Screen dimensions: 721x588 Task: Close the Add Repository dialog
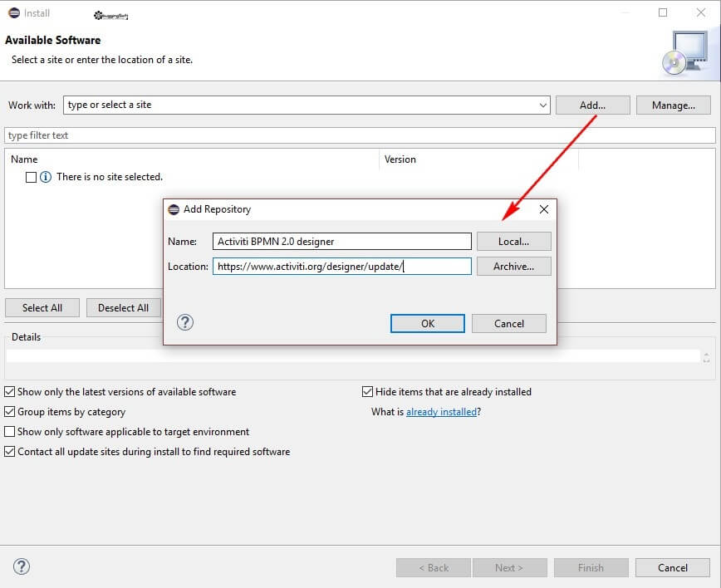[x=543, y=209]
